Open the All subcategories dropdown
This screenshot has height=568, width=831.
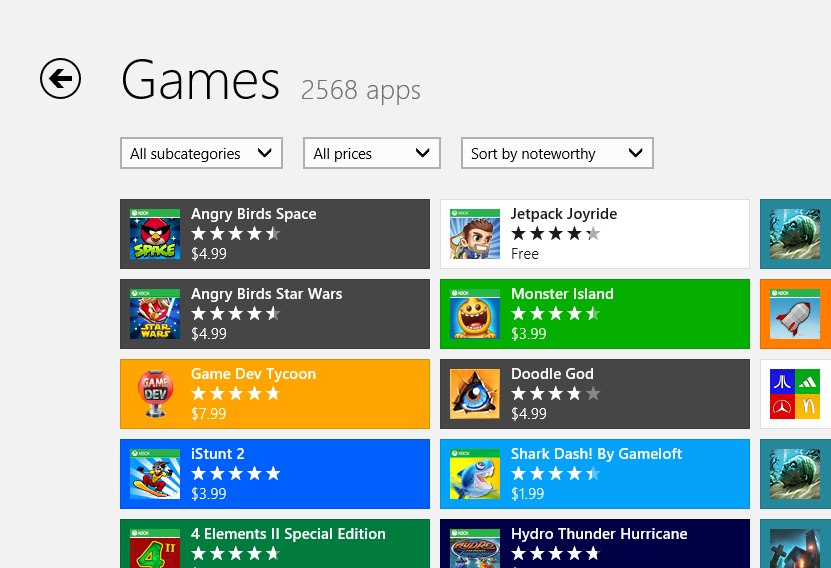(x=201, y=153)
